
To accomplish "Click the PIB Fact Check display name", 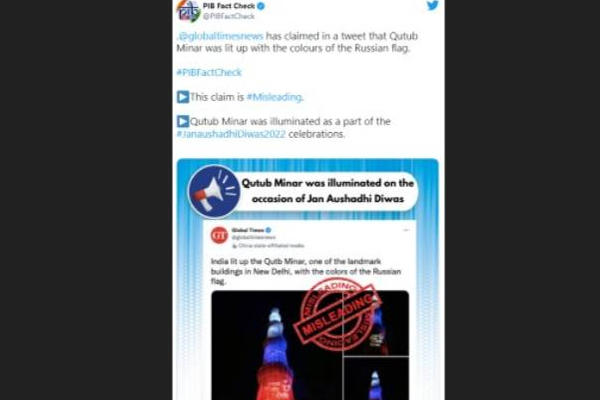I will tap(229, 6).
